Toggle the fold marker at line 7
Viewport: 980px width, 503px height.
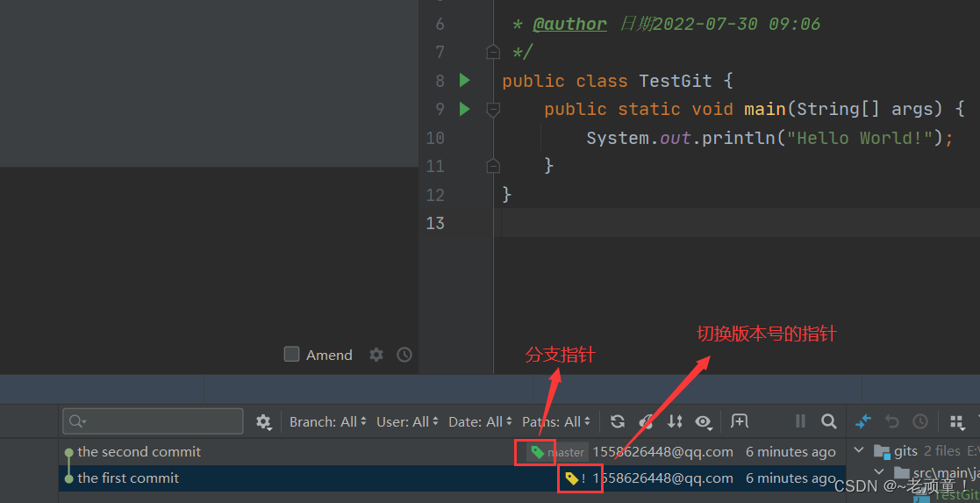point(493,51)
